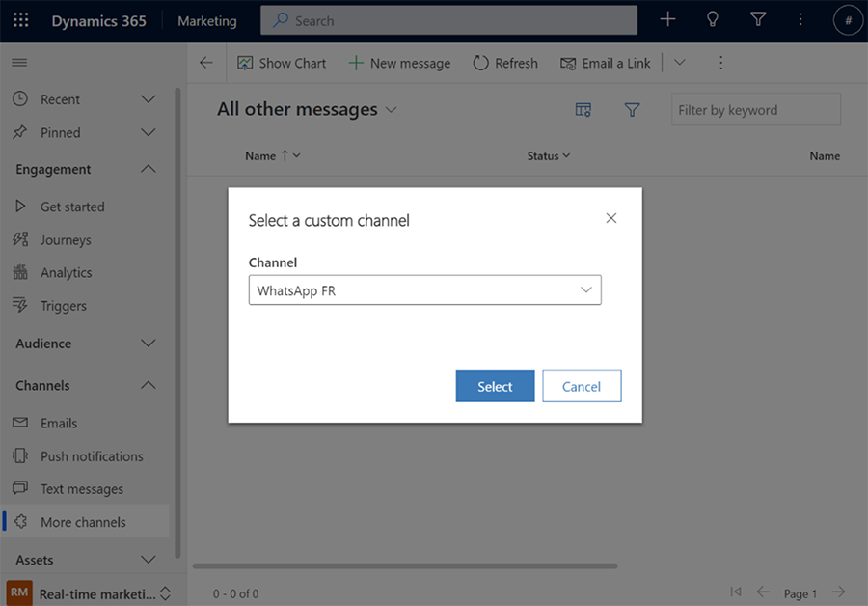Open the Triggers page
This screenshot has height=606, width=868.
click(x=66, y=305)
